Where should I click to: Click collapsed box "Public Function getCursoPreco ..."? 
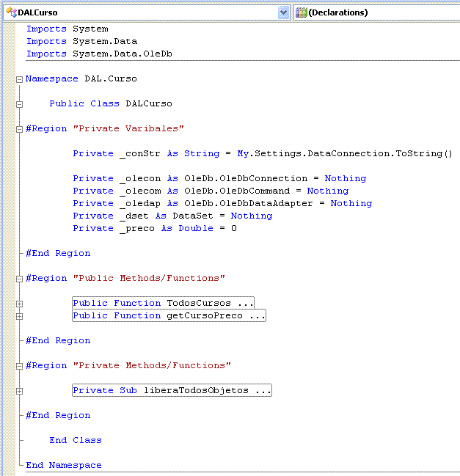(x=169, y=315)
